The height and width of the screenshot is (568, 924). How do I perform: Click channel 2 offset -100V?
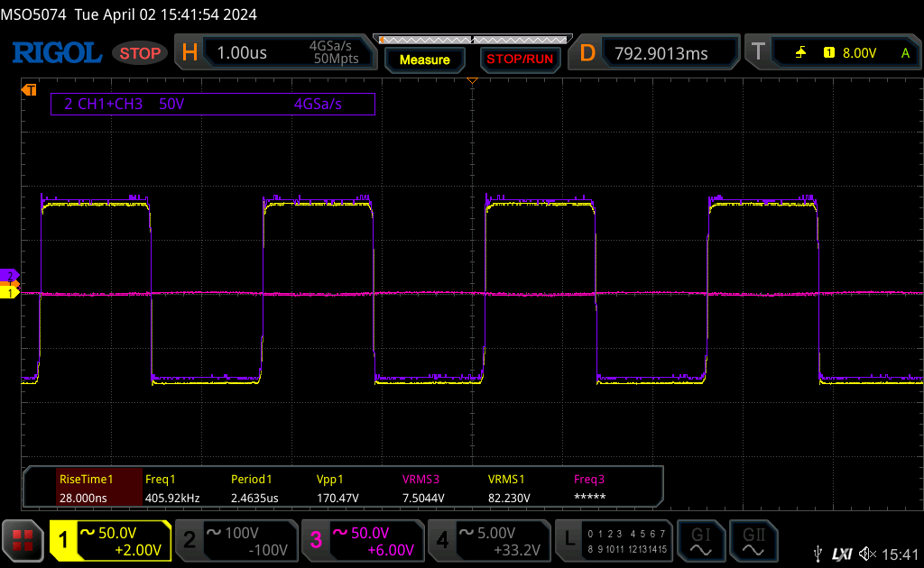point(268,550)
